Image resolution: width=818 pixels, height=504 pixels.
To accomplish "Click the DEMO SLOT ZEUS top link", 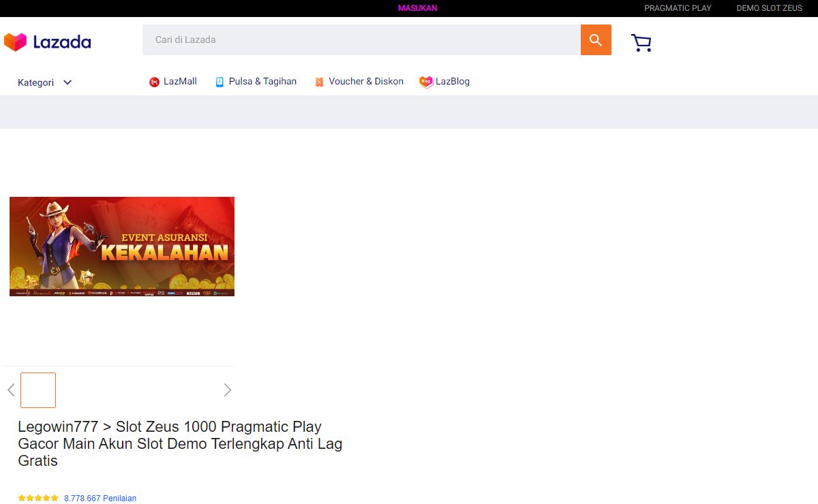I will point(770,8).
